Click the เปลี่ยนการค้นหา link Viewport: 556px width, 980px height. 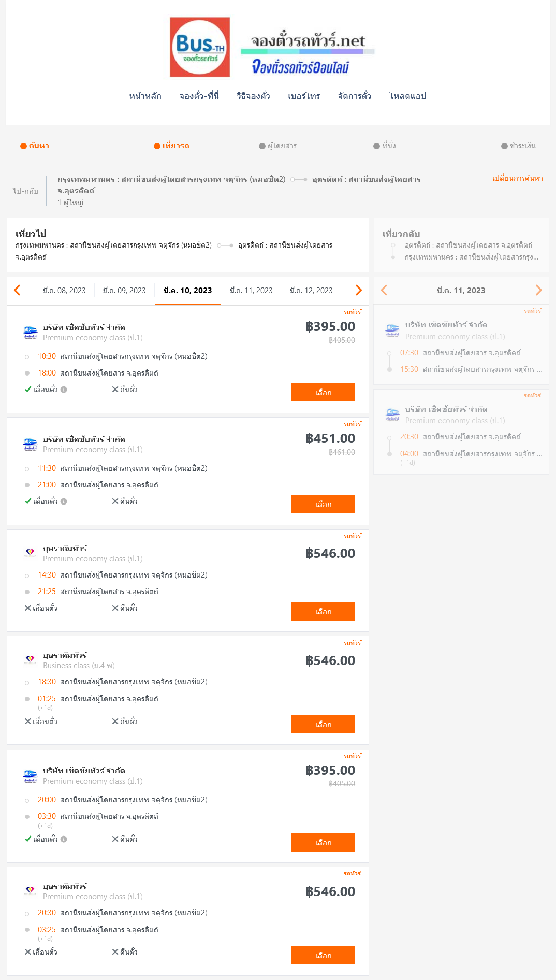[x=517, y=178]
